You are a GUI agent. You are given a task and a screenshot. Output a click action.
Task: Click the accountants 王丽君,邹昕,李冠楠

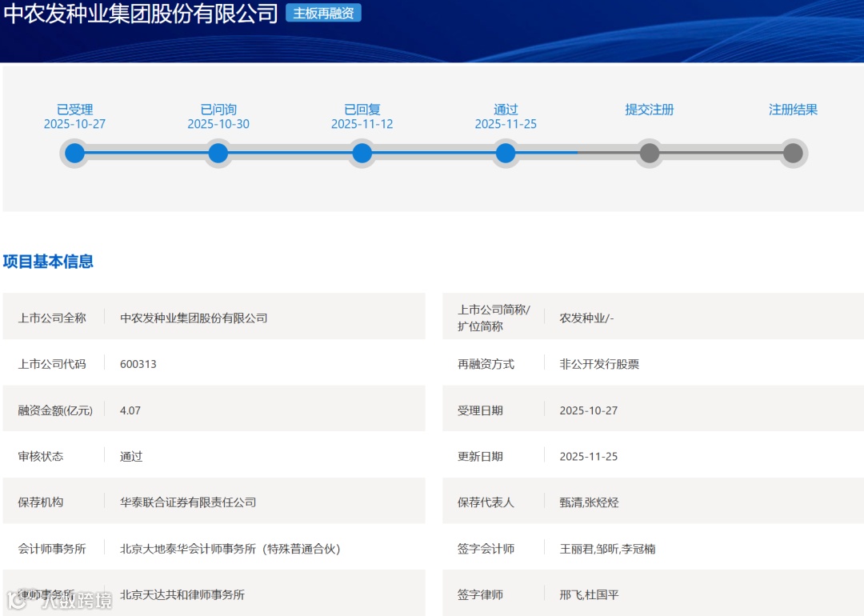[607, 549]
